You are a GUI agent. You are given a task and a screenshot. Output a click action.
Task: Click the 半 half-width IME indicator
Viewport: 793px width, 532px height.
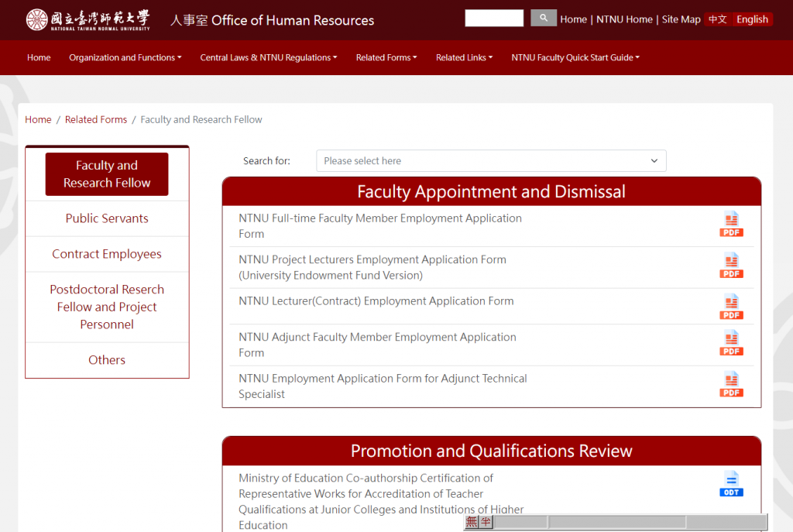[x=486, y=522]
